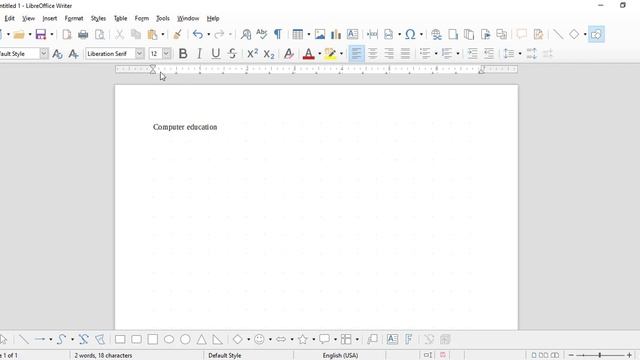Toggle Superscript formatting
The width and height of the screenshot is (640, 360).
253,53
